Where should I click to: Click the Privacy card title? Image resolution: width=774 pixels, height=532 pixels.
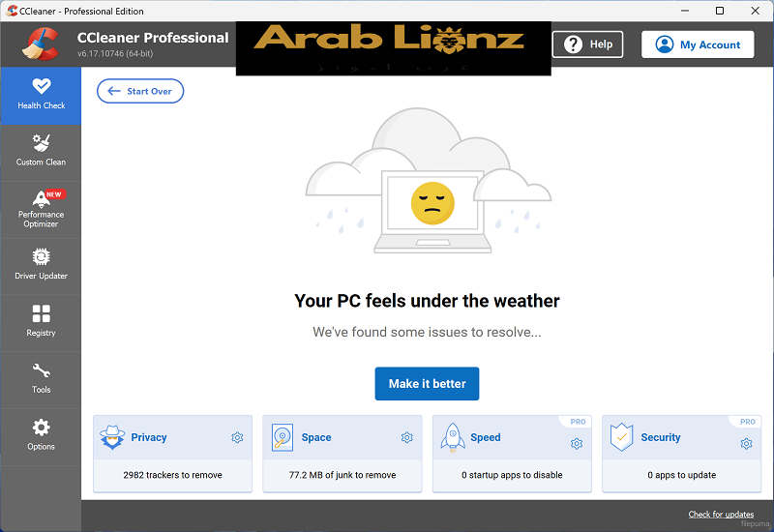[x=149, y=438]
